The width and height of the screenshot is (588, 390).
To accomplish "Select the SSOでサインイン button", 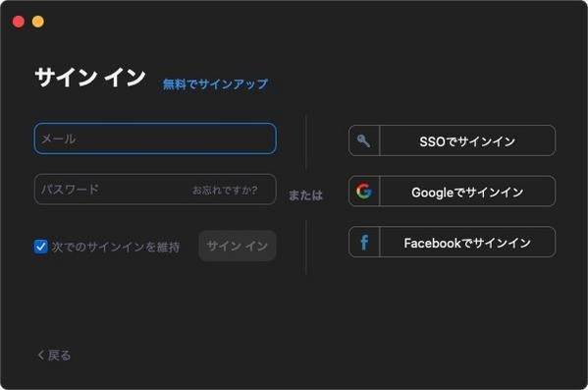I will [452, 140].
